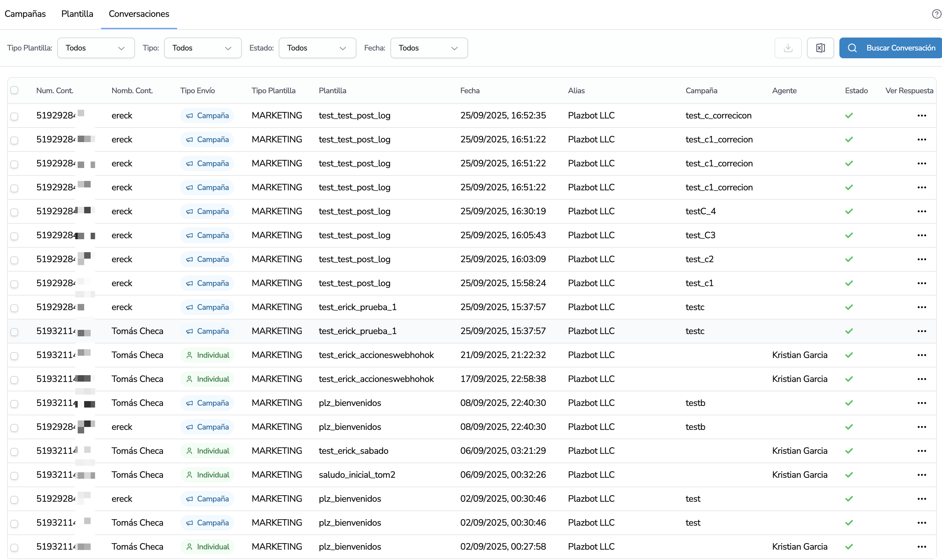Open the Tipo Plantilla dropdown
Viewport: 942px width, 560px height.
[x=96, y=48]
